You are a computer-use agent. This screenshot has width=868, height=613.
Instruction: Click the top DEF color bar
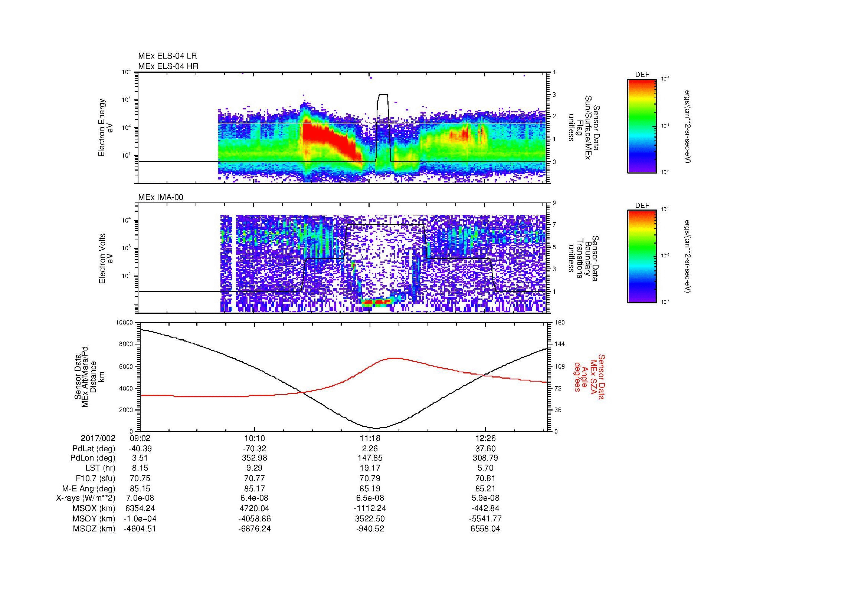tap(642, 126)
